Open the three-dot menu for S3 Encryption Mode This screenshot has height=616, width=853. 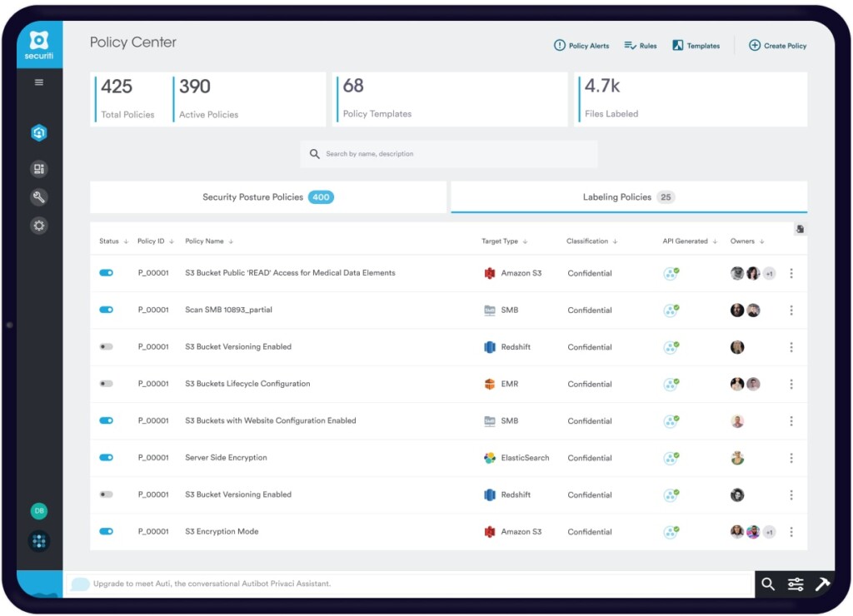pyautogui.click(x=791, y=532)
